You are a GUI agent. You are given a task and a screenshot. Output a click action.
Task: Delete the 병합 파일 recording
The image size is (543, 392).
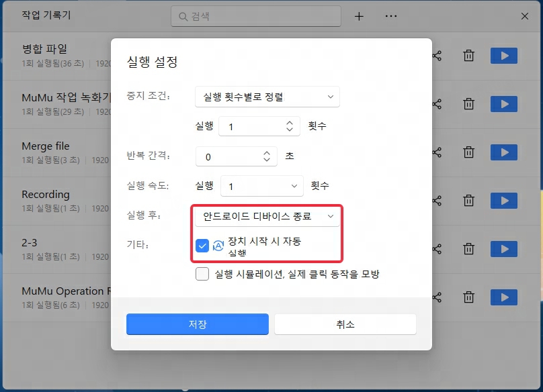point(468,56)
